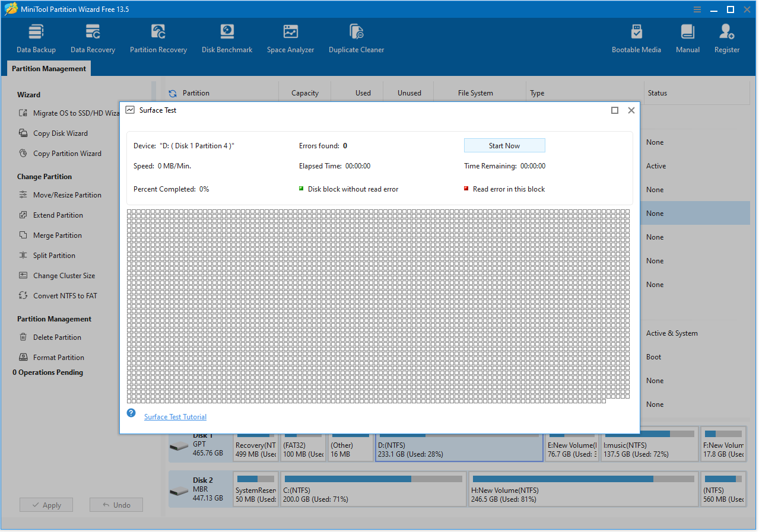The width and height of the screenshot is (759, 532).
Task: Click Start Now to begin surface test
Action: (x=504, y=145)
